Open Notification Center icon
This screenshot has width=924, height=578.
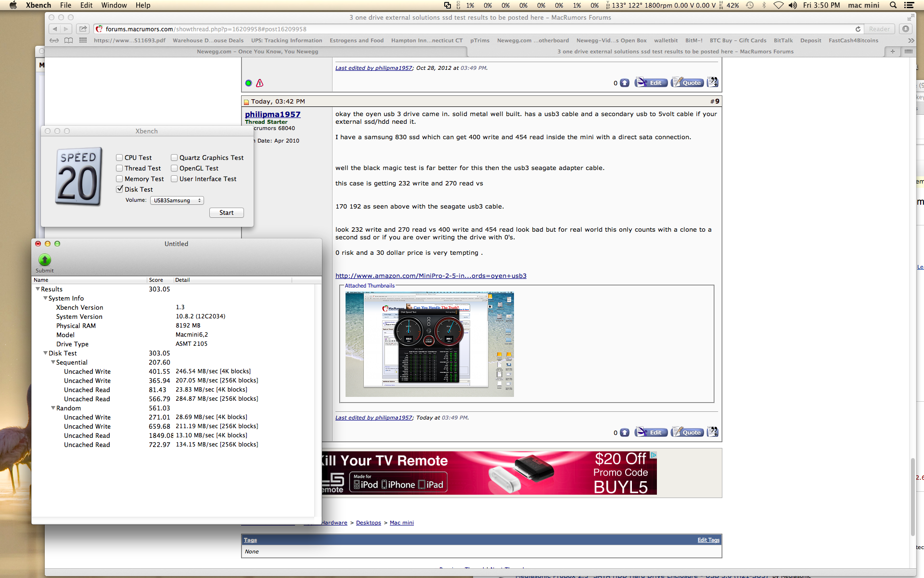tap(909, 5)
